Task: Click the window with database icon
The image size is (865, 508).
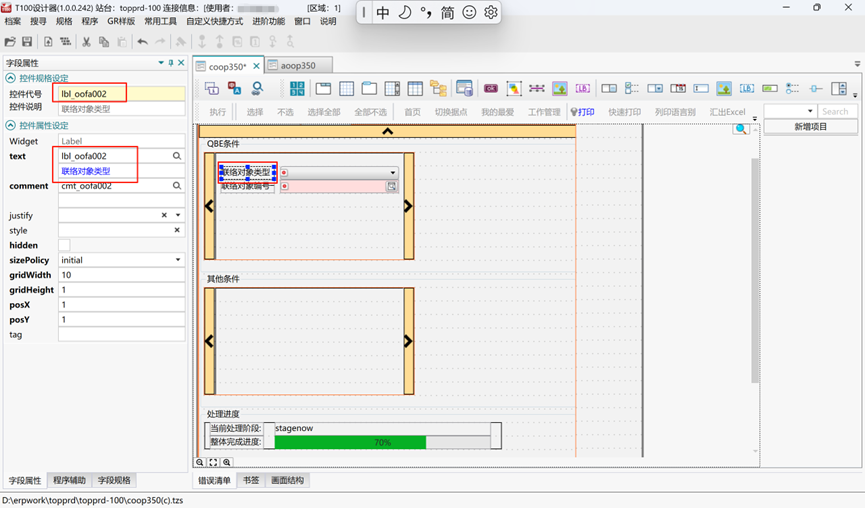Action: [x=464, y=88]
